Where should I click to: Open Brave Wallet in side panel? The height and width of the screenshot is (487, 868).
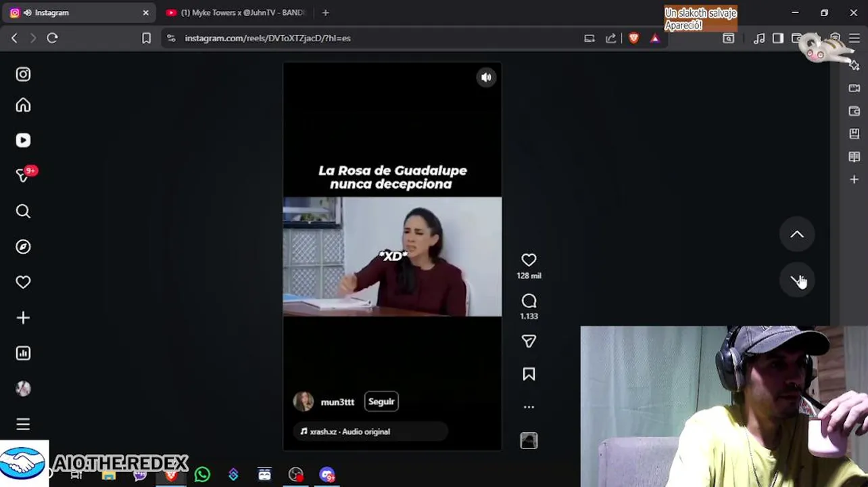pyautogui.click(x=854, y=111)
